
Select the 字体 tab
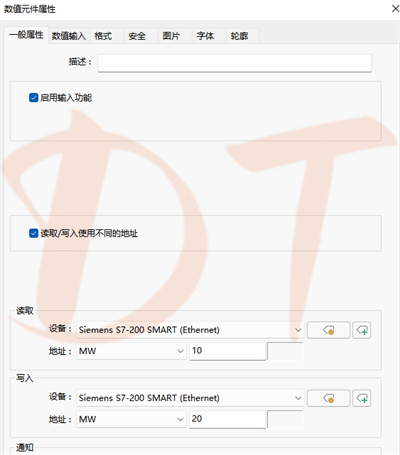[x=209, y=36]
